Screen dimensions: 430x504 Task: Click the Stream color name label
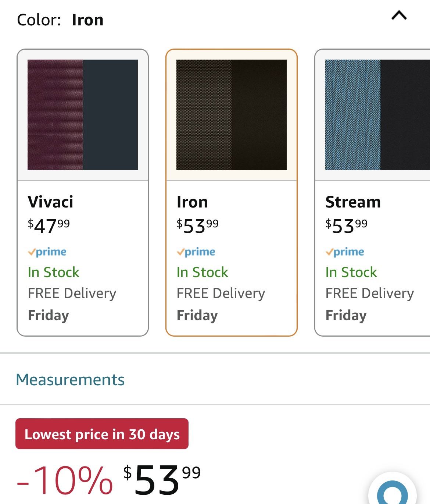(353, 202)
